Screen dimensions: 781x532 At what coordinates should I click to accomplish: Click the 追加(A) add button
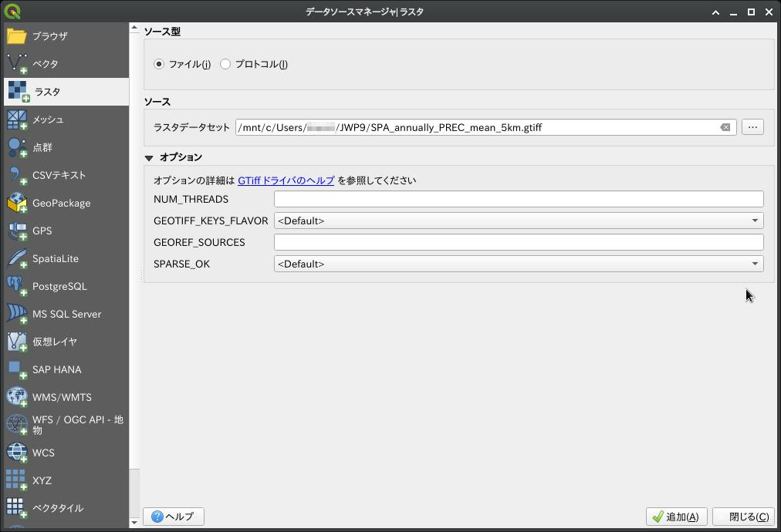point(676,517)
